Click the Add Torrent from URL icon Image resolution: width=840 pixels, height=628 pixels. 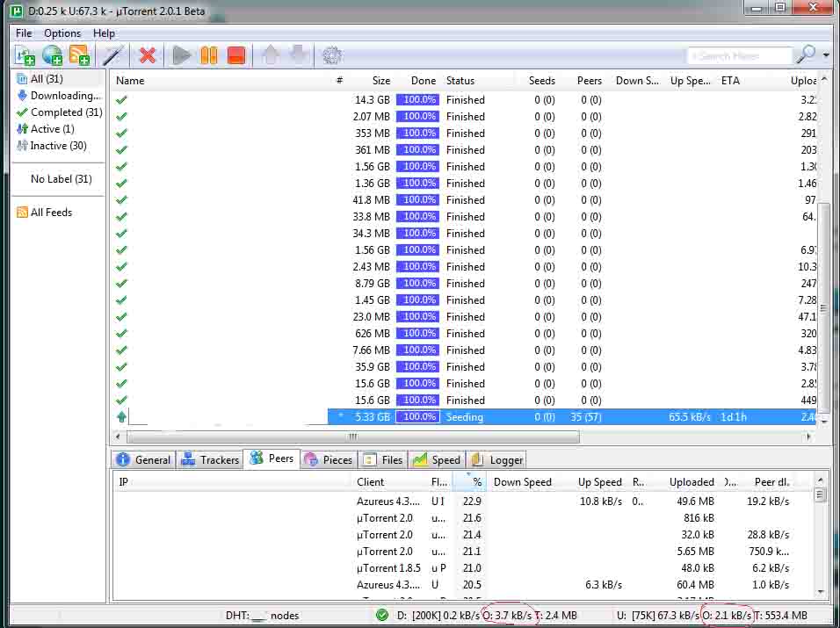click(52, 55)
